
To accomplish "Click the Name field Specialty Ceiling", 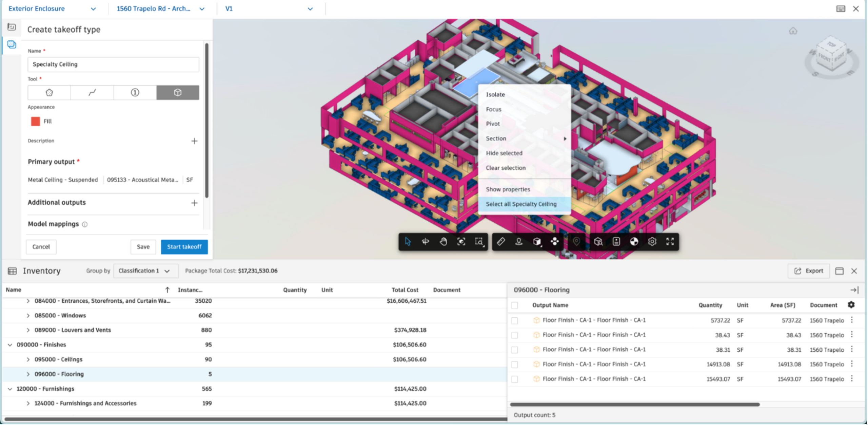I will pyautogui.click(x=113, y=64).
